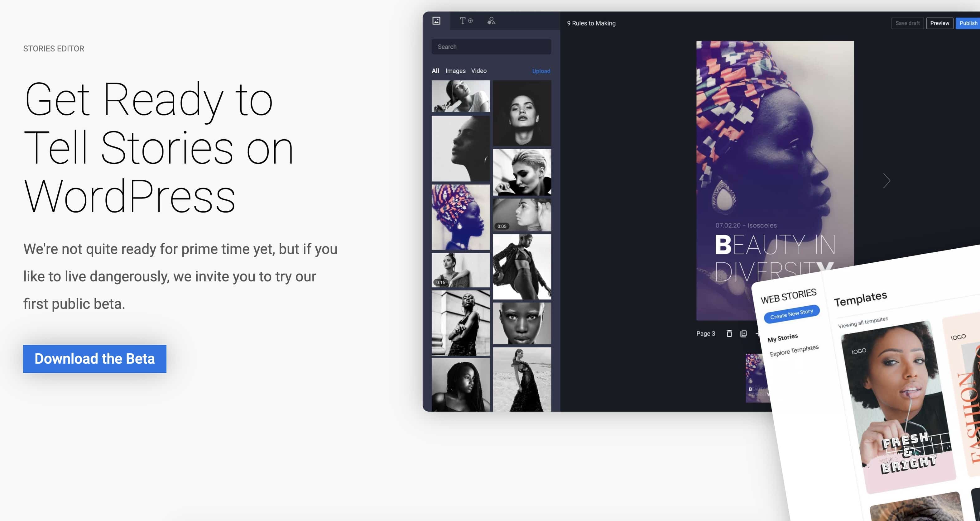The image size is (980, 521).
Task: Select the text tool tab icon
Action: tap(466, 21)
